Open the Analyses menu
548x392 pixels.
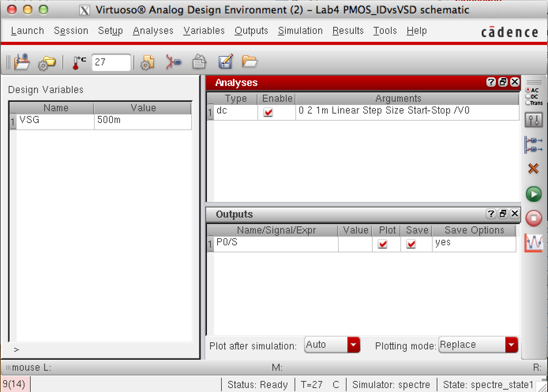click(x=153, y=31)
